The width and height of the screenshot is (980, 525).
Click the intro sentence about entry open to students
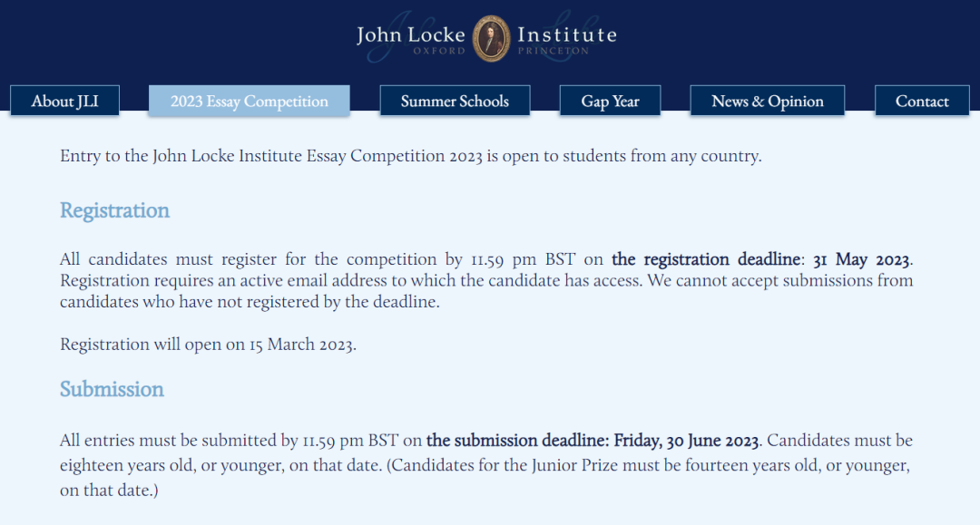pyautogui.click(x=411, y=155)
